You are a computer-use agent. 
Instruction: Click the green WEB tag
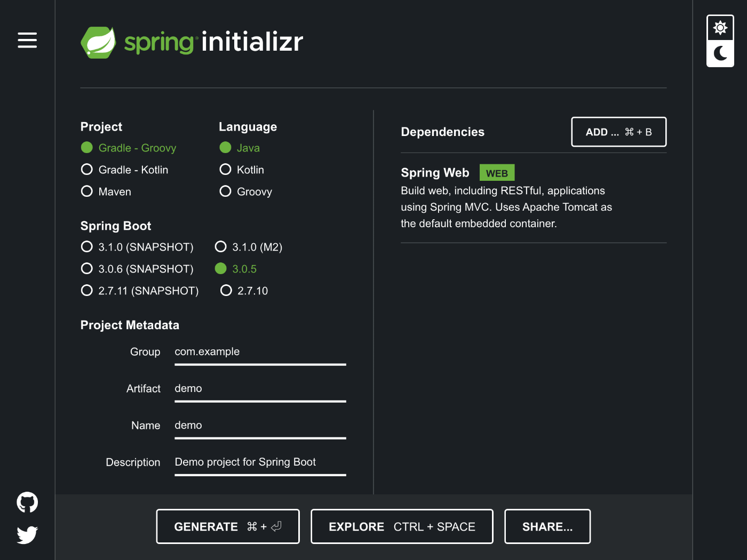click(x=497, y=173)
